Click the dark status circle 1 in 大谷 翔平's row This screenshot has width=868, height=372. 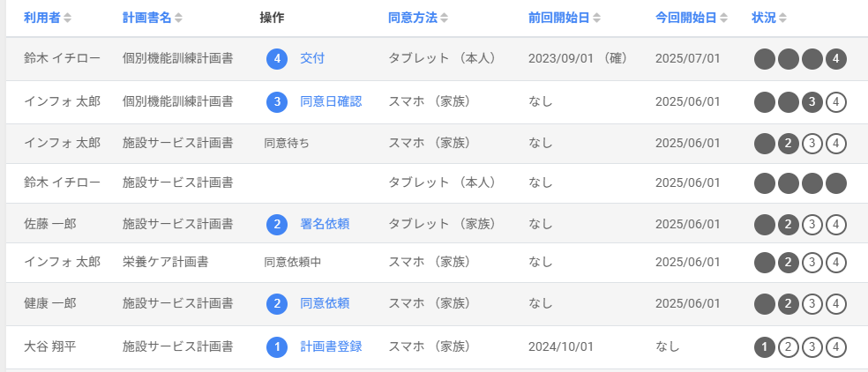click(765, 347)
